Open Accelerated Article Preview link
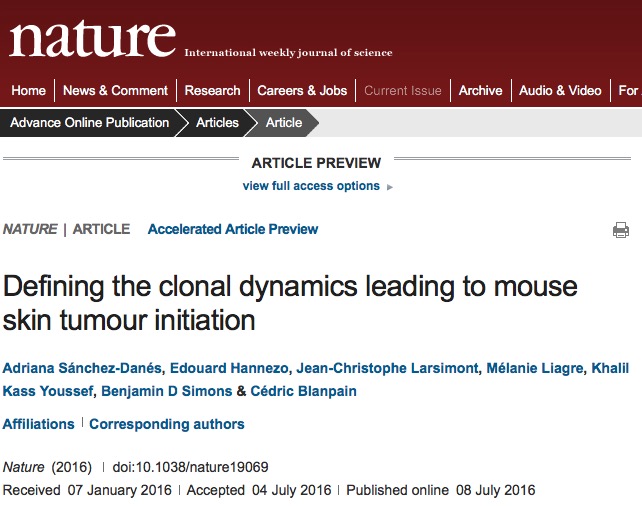Image resolution: width=642 pixels, height=506 pixels. (x=233, y=229)
